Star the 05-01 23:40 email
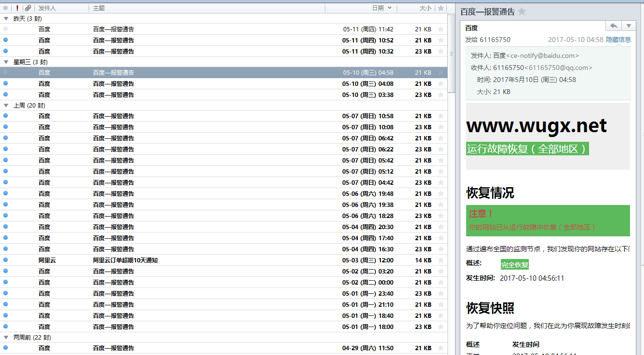The image size is (644, 355). (x=441, y=293)
